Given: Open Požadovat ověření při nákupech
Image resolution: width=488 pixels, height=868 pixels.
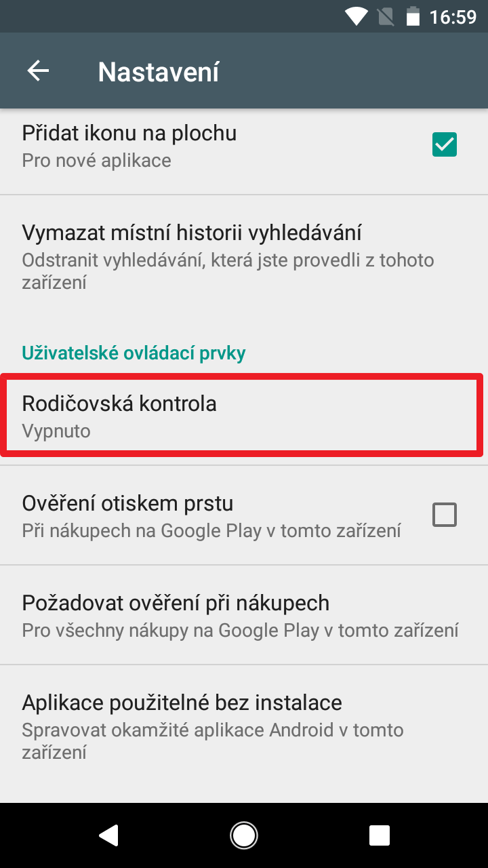Looking at the screenshot, I should pyautogui.click(x=244, y=615).
